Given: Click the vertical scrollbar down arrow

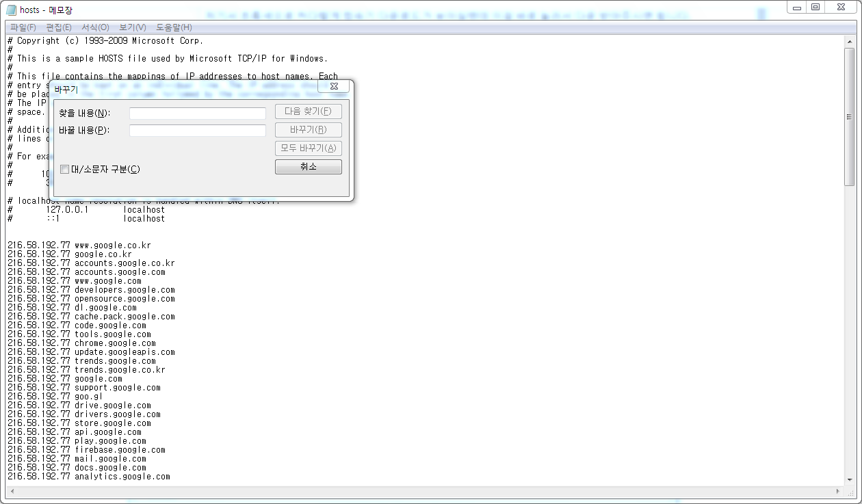Looking at the screenshot, I should coord(850,479).
